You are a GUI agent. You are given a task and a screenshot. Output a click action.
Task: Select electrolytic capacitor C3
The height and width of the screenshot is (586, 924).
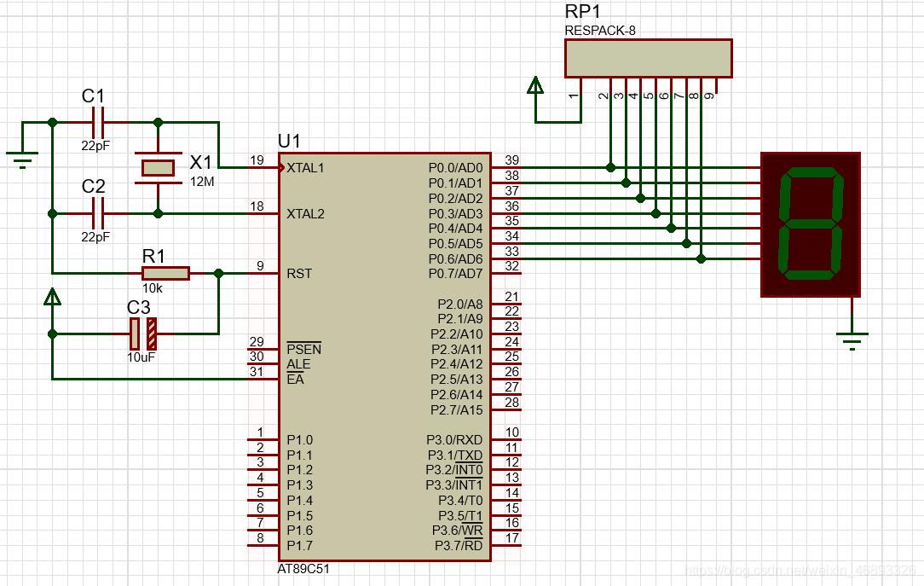(143, 334)
